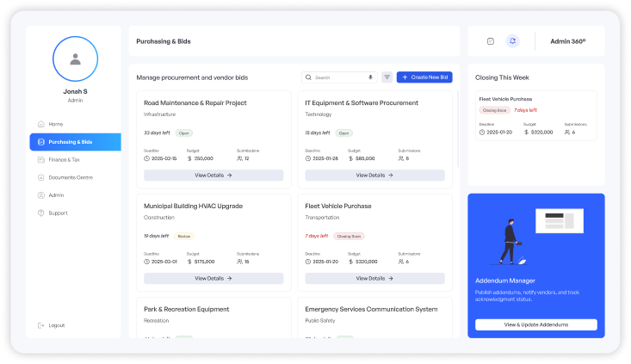
Task: Click the $320,000 icon in Closing This Week
Action: (x=526, y=133)
